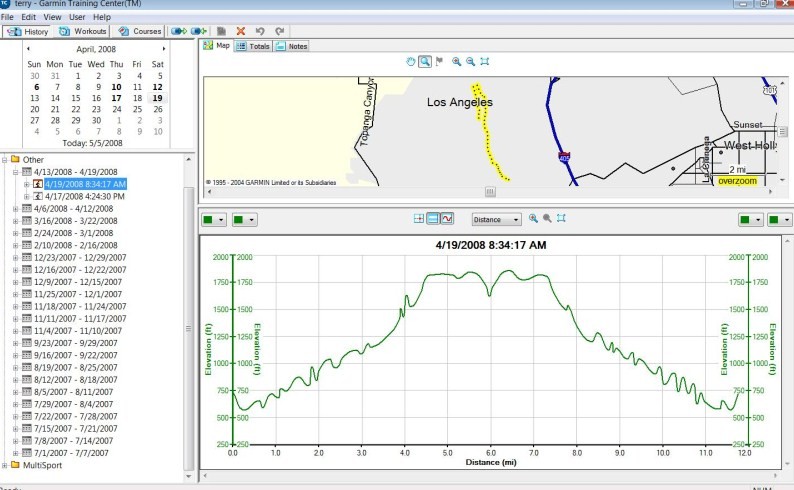Click the map zoom out icon
This screenshot has height=490, width=794.
coord(470,62)
